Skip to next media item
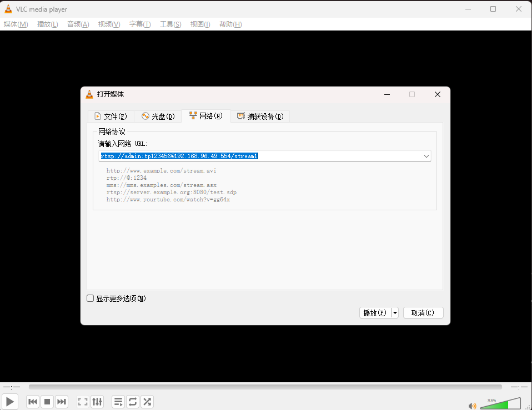532x410 pixels. tap(62, 402)
